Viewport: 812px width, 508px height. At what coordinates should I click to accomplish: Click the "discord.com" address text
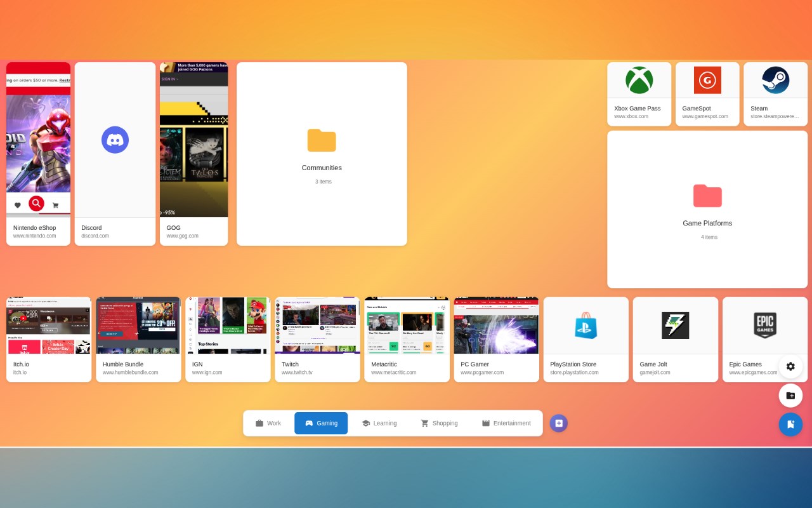[95, 236]
